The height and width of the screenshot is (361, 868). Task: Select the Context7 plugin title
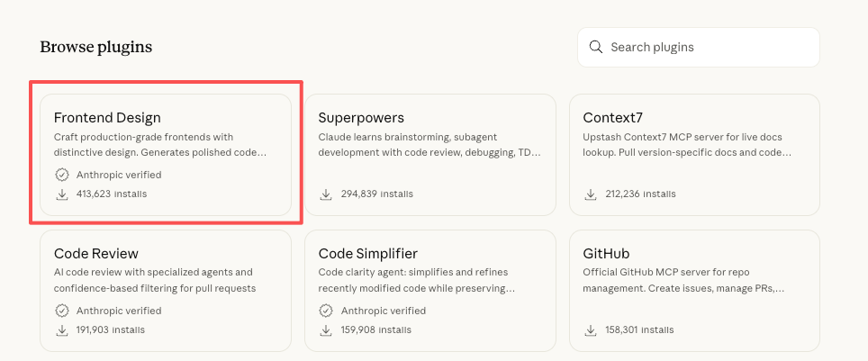613,118
